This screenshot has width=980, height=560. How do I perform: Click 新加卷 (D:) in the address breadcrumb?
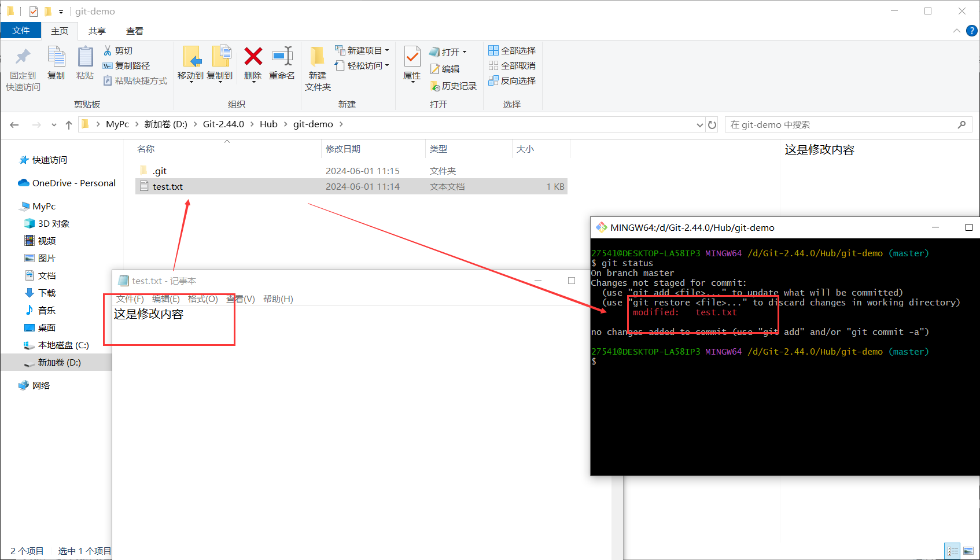pos(165,124)
